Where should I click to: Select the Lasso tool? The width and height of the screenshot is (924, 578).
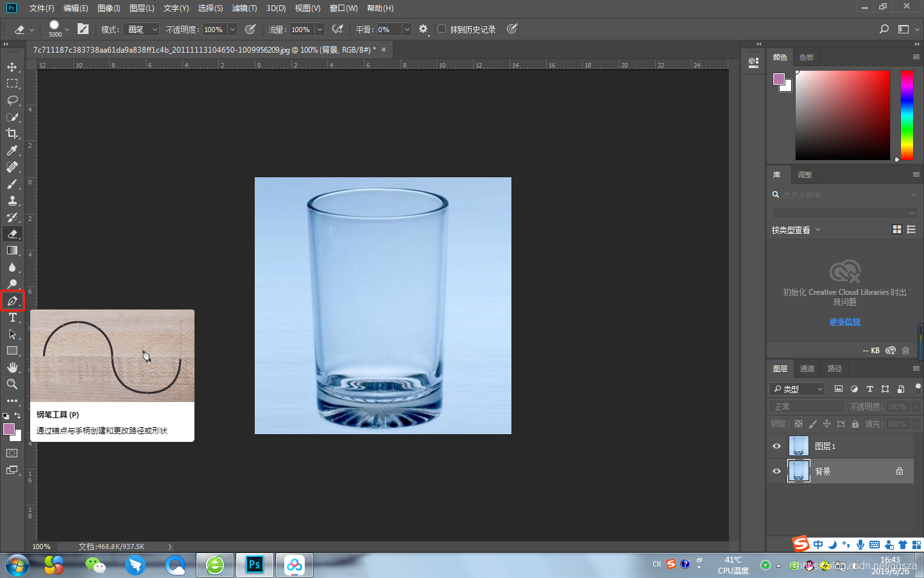pyautogui.click(x=12, y=100)
